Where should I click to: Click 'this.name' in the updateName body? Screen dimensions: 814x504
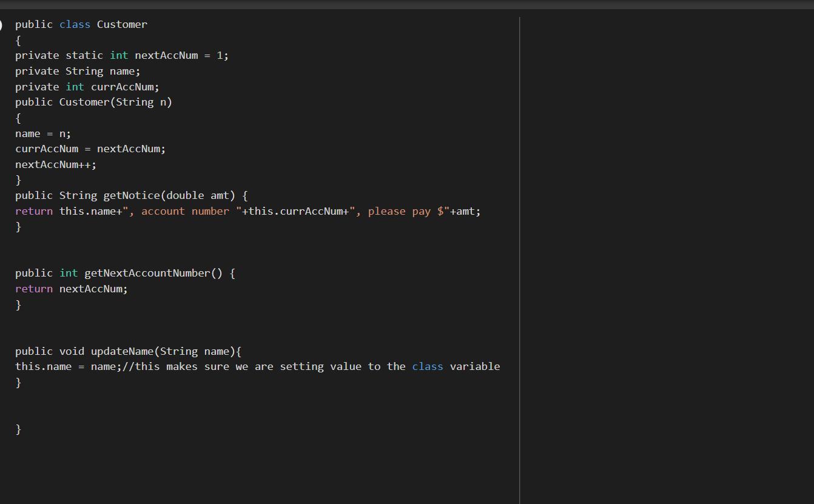[43, 366]
